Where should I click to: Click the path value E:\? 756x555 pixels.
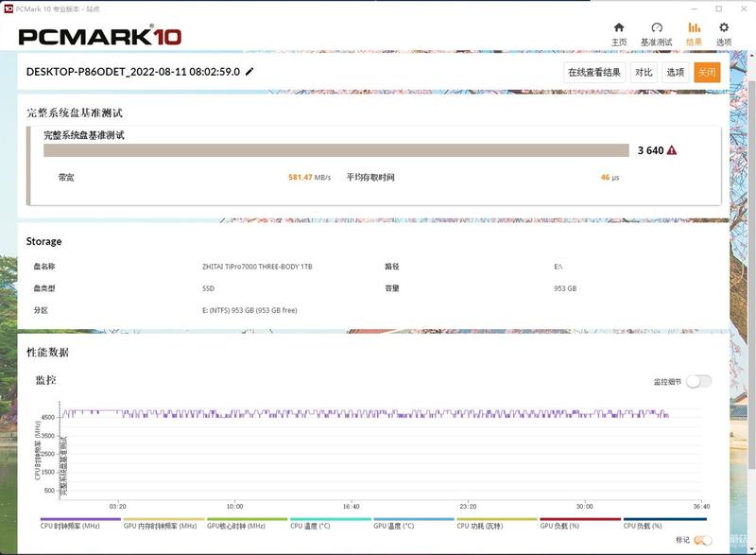point(558,267)
